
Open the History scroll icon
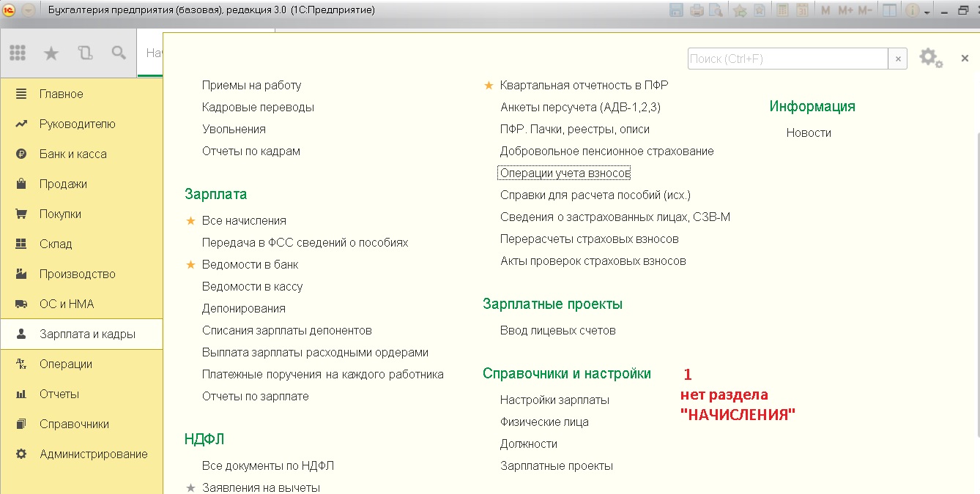85,53
